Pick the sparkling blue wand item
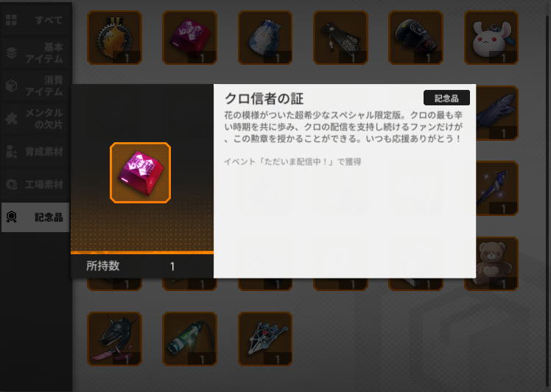This screenshot has width=551, height=392. coord(497,188)
